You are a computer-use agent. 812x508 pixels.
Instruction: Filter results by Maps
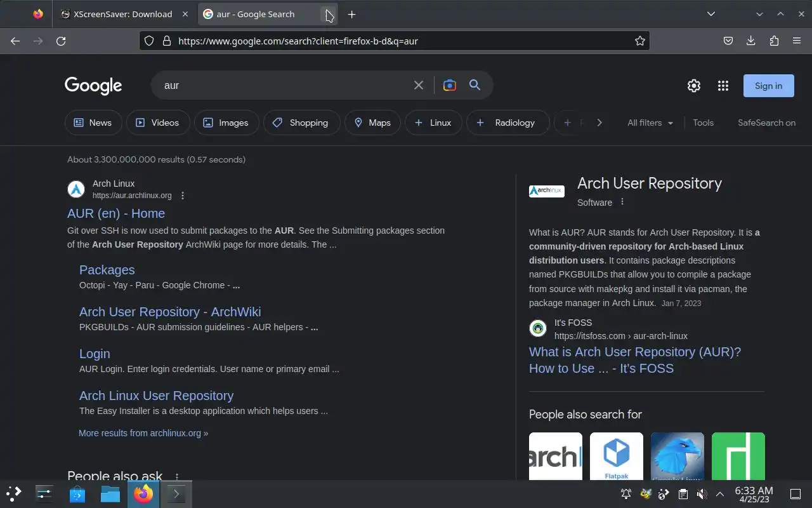[x=372, y=123]
